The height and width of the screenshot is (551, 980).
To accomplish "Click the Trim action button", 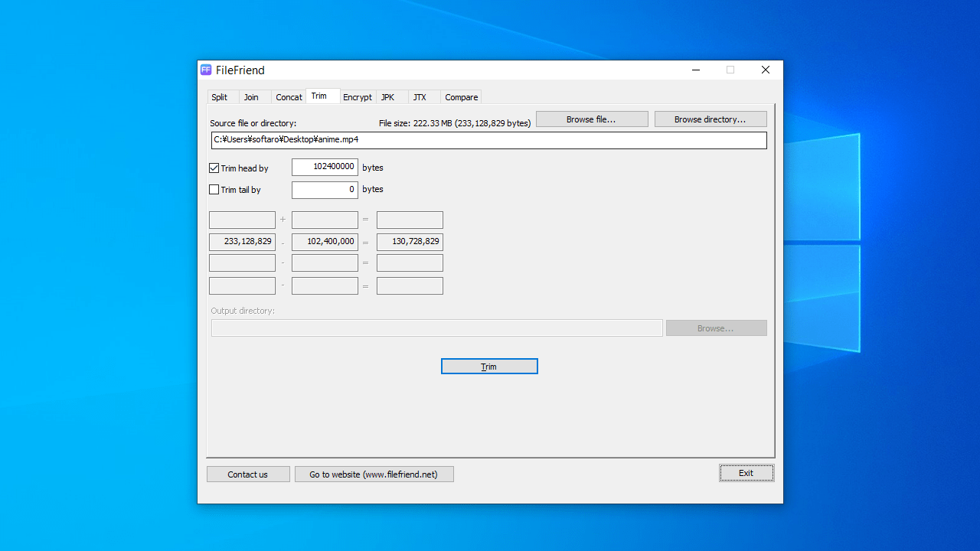I will 489,367.
